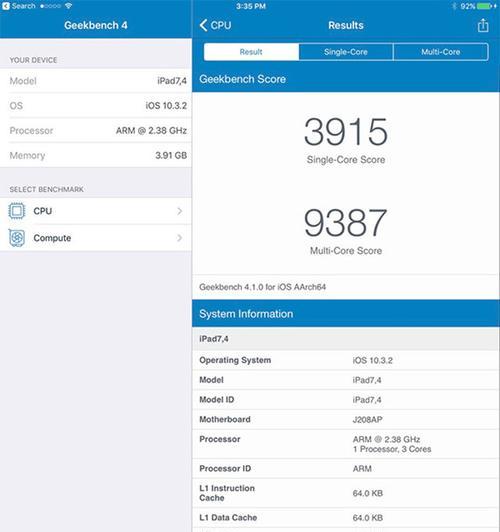Image resolution: width=500 pixels, height=532 pixels.
Task: Tap the Geekbench Score section header
Action: pos(346,79)
